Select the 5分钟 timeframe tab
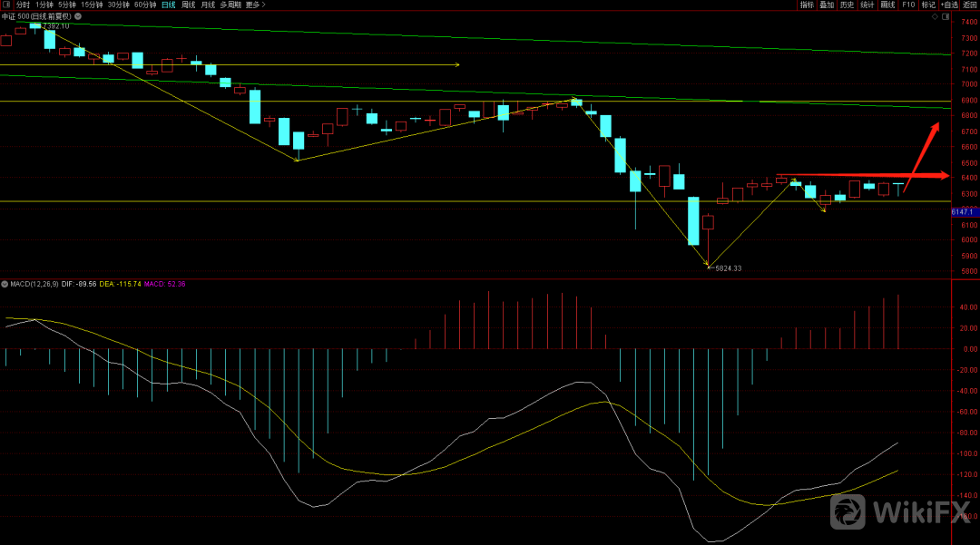Screen dimensions: 980x545 (67, 5)
